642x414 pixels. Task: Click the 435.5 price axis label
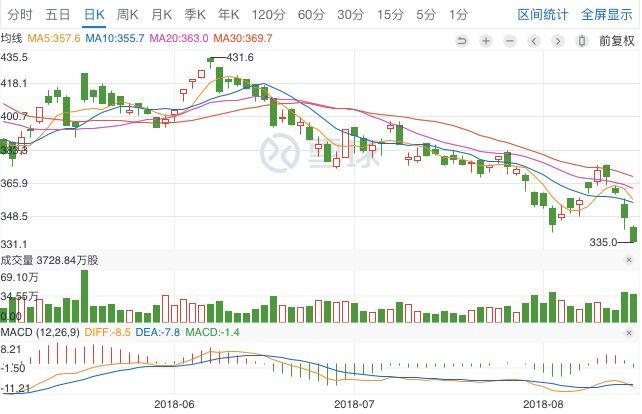14,57
